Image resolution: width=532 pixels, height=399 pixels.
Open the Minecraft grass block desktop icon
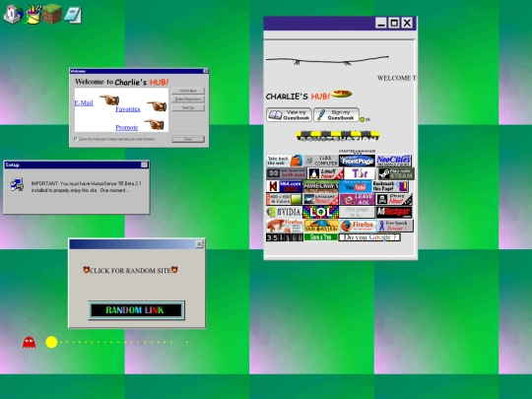pos(52,14)
